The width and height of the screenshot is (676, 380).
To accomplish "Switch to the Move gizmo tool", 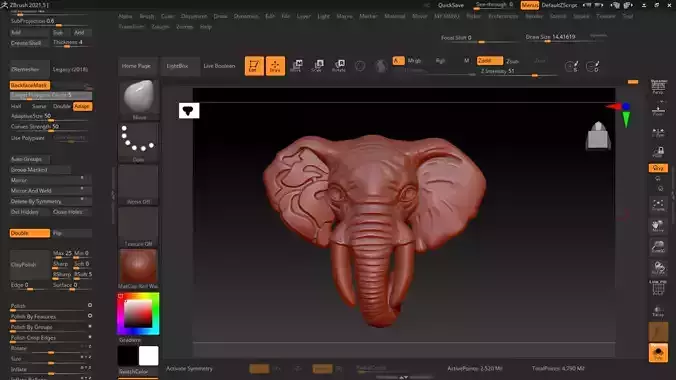I will (296, 66).
